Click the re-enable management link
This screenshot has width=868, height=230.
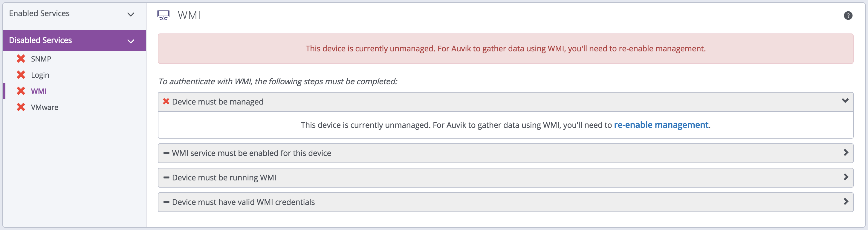(x=661, y=125)
